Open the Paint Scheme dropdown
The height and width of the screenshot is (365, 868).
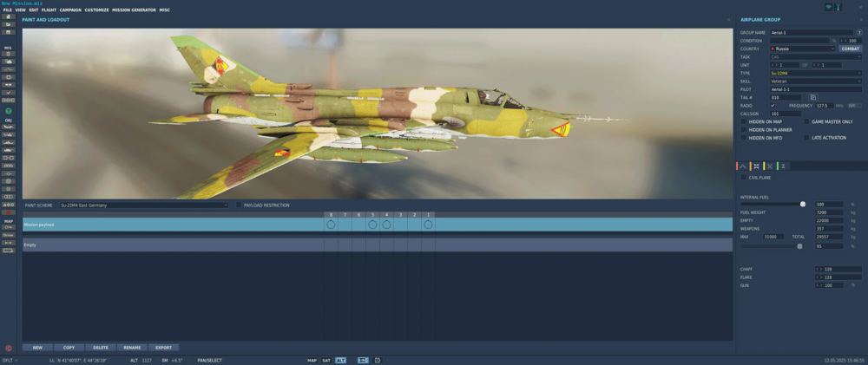(144, 205)
